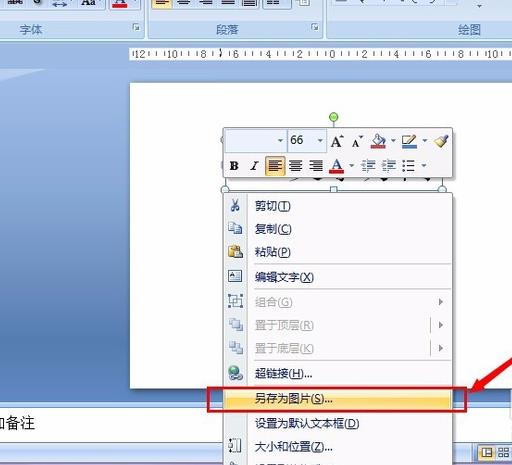Image resolution: width=512 pixels, height=465 pixels.
Task: Toggle Italic in mini toolbar
Action: [255, 166]
